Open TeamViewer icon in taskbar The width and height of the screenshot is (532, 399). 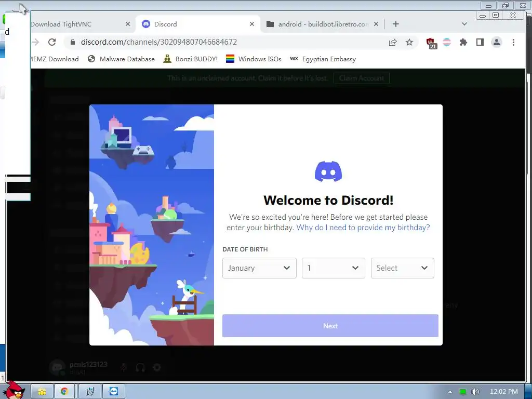(114, 392)
